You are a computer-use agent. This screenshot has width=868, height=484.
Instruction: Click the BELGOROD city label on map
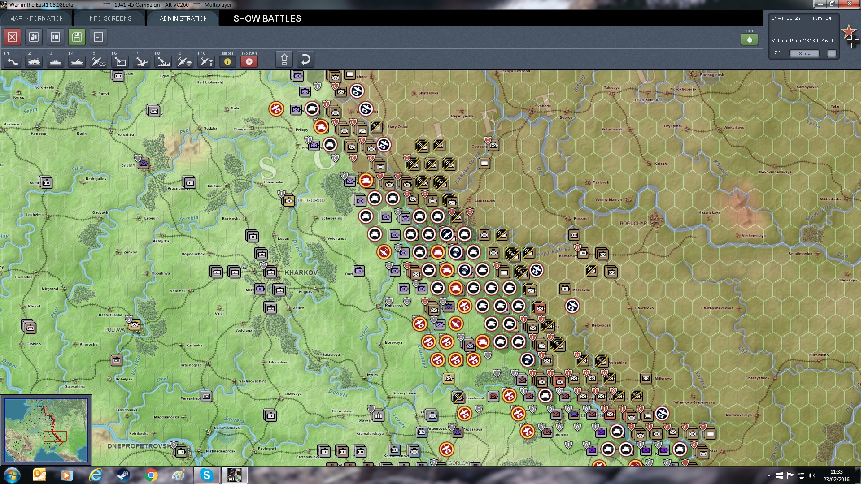[x=311, y=200]
